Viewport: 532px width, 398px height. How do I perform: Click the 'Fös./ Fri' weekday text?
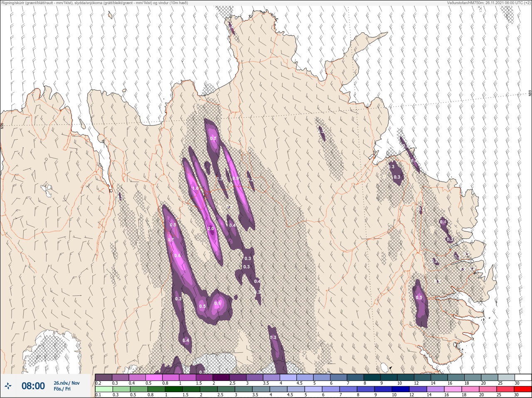click(62, 389)
